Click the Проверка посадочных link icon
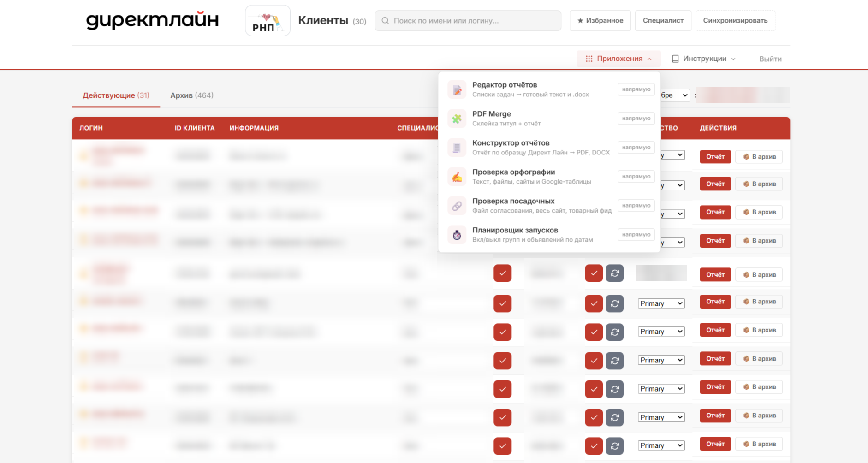This screenshot has width=868, height=463. click(457, 206)
